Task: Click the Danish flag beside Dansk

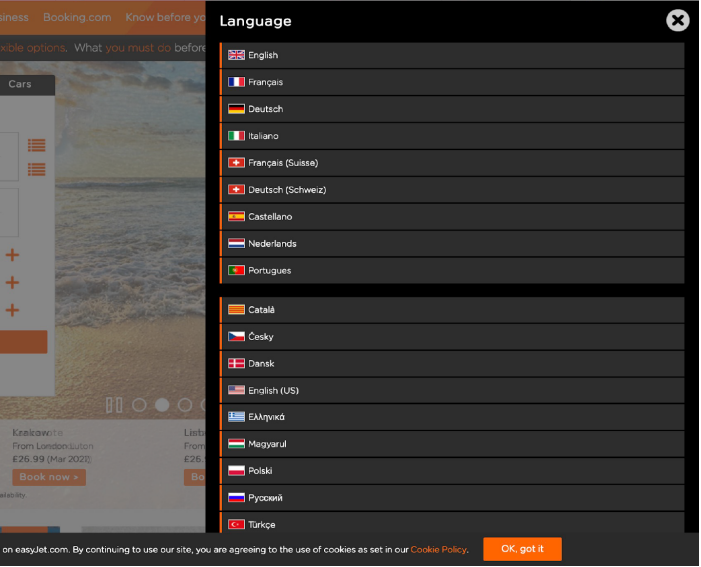Action: point(236,363)
